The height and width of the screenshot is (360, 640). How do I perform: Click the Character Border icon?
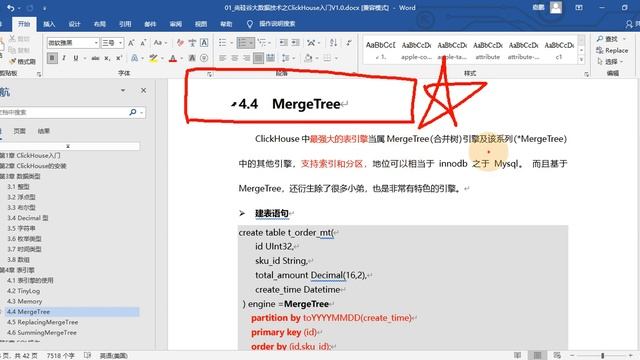[x=204, y=43]
